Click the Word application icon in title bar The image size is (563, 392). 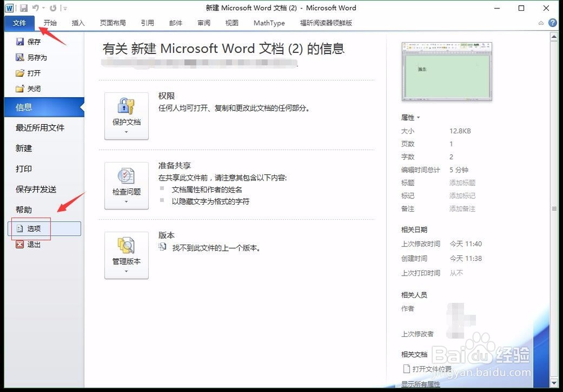pyautogui.click(x=9, y=8)
